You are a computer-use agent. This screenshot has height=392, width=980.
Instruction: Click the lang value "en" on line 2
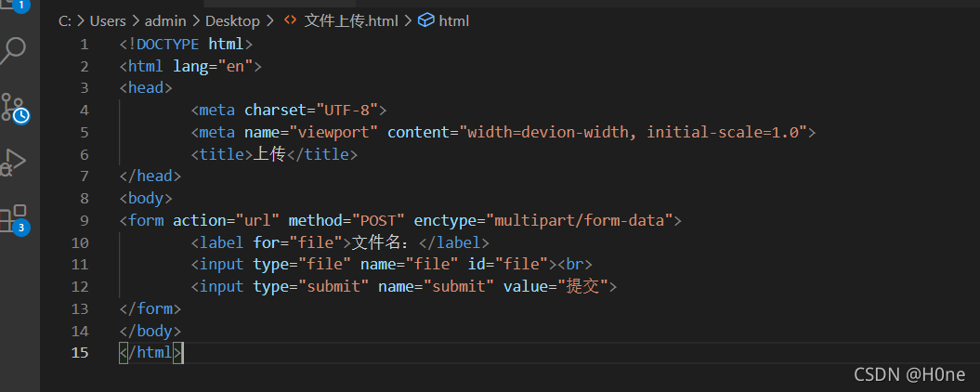(x=234, y=66)
